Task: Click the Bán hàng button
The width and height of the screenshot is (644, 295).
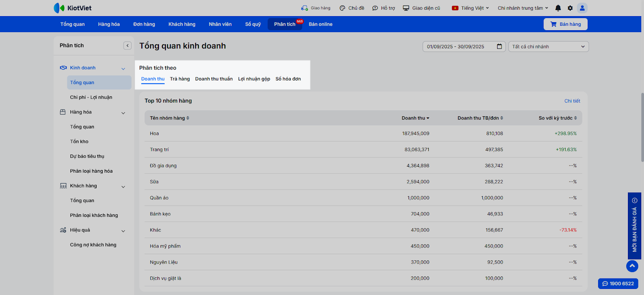Action: point(566,24)
